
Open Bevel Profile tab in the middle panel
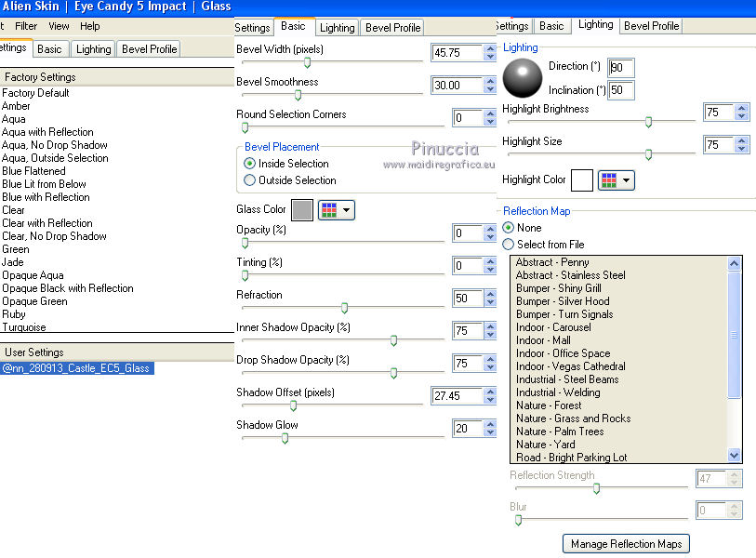[x=393, y=28]
